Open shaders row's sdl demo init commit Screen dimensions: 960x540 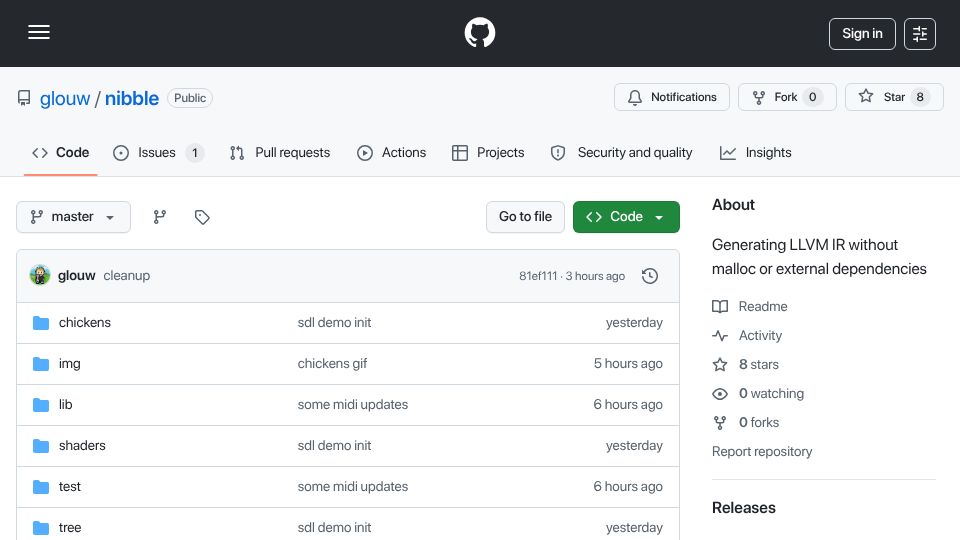[x=334, y=446]
